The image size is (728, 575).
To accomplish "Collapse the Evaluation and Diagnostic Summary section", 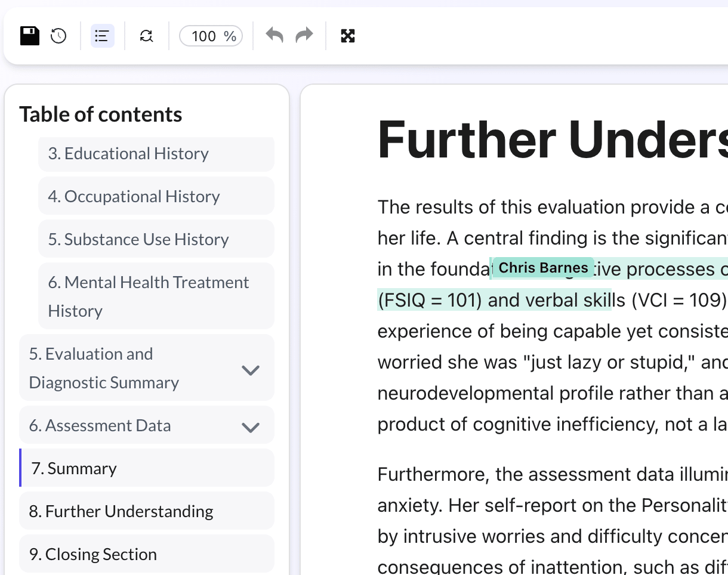I will click(251, 370).
